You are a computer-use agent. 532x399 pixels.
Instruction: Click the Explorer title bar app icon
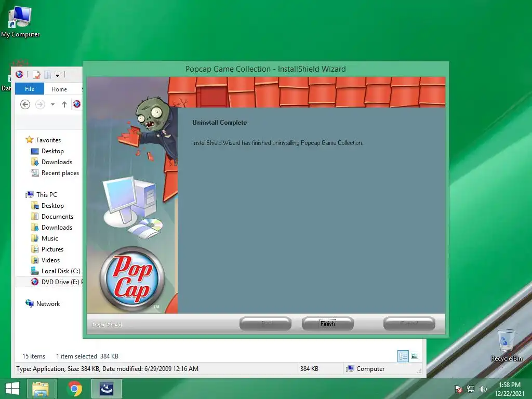(19, 74)
